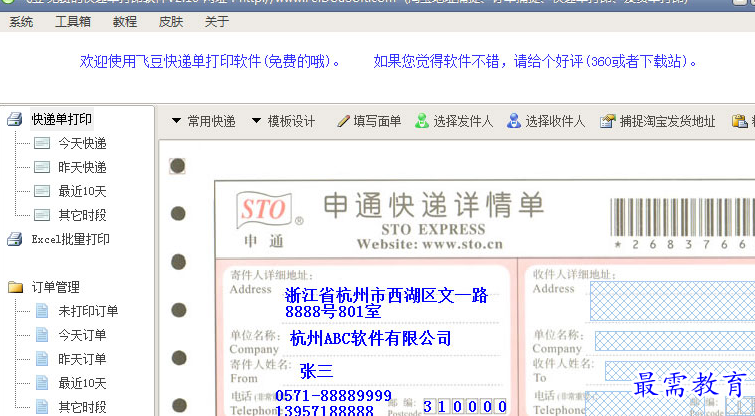Click the recipient Company hatched field

[675, 341]
